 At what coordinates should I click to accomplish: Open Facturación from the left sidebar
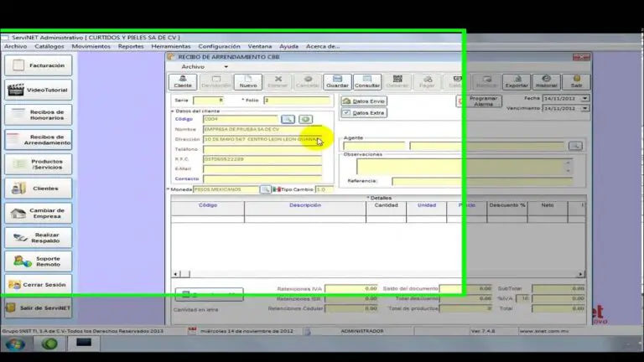[39, 65]
